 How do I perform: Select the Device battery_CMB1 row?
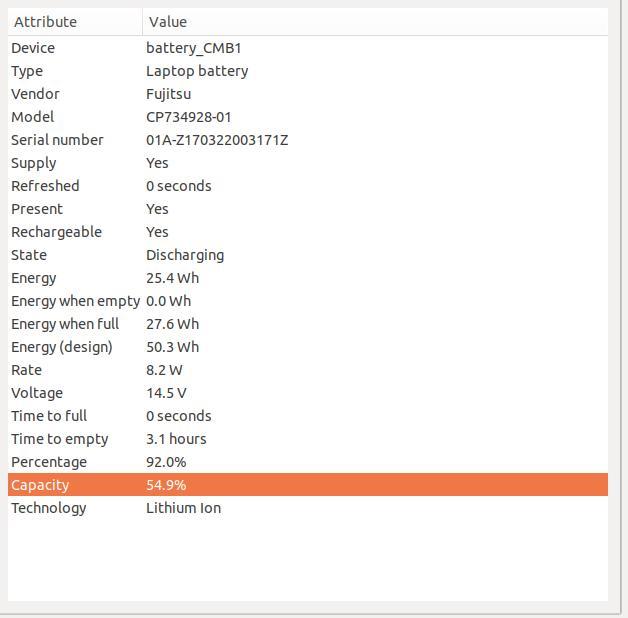point(308,48)
